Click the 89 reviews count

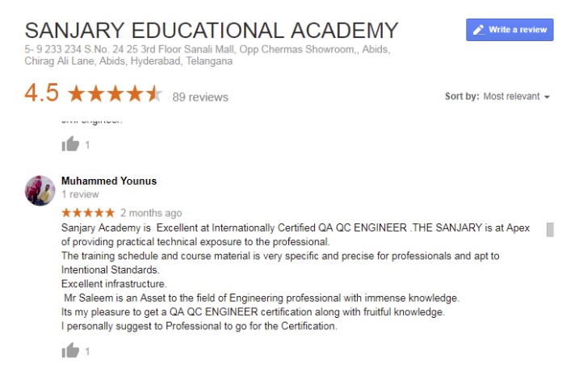[x=200, y=97]
